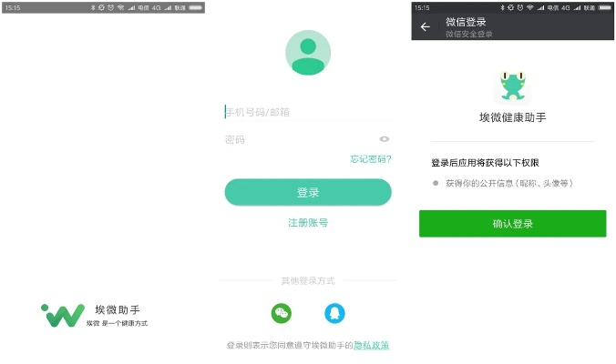Image resolution: width=616 pixels, height=364 pixels.
Task: Focus the 密码 password field
Action: (300, 139)
